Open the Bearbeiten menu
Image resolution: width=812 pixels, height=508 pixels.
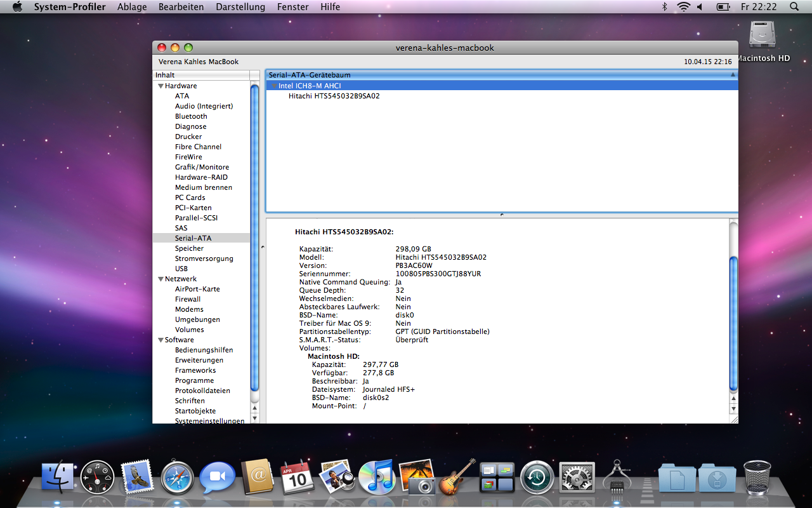pyautogui.click(x=181, y=6)
